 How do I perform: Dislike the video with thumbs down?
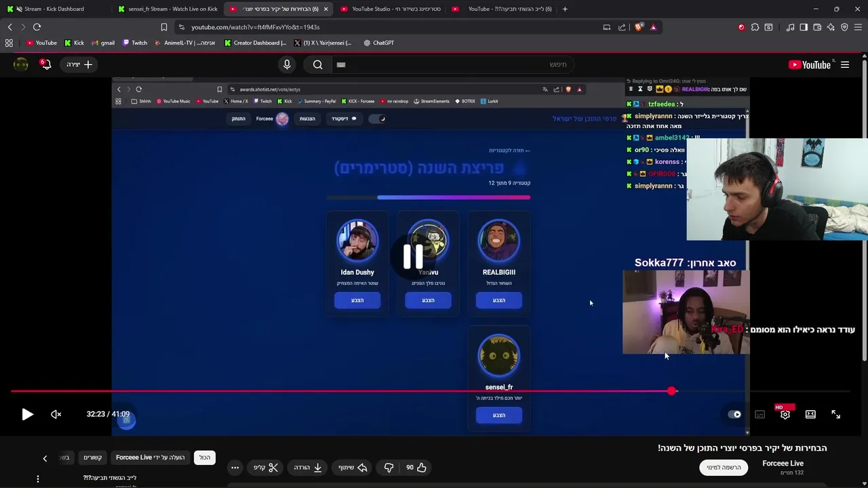(389, 467)
